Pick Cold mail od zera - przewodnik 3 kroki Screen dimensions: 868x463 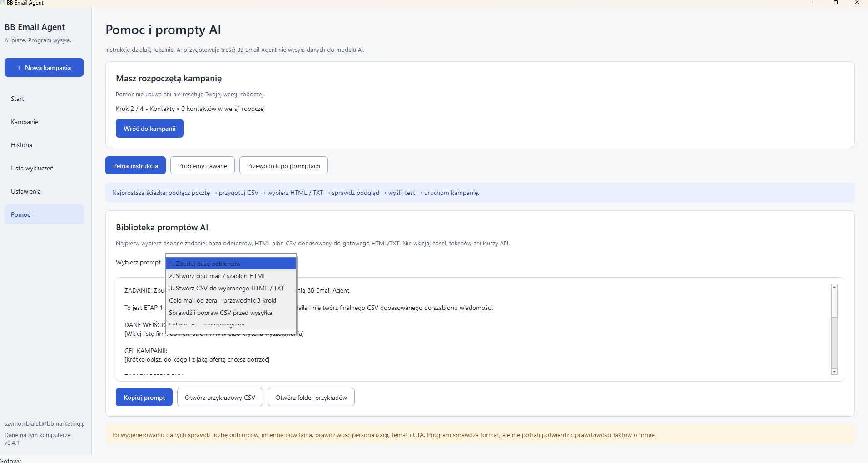(231, 300)
